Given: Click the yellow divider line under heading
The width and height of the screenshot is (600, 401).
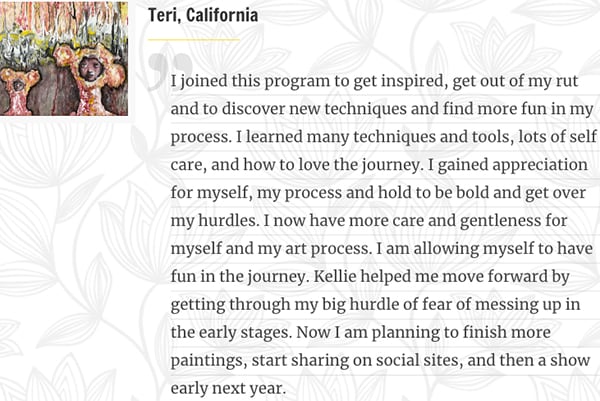Looking at the screenshot, I should pyautogui.click(x=194, y=39).
